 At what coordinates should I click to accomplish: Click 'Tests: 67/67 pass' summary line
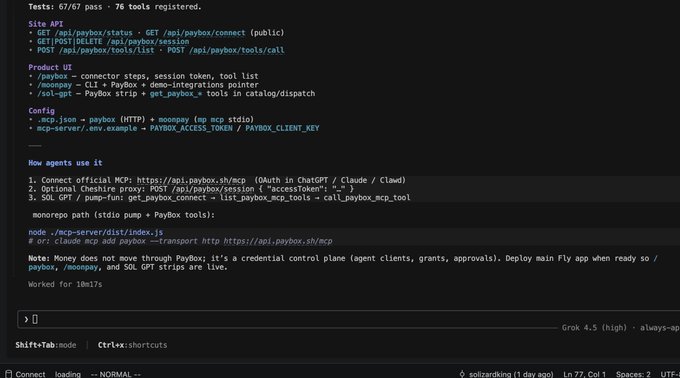pyautogui.click(x=65, y=7)
